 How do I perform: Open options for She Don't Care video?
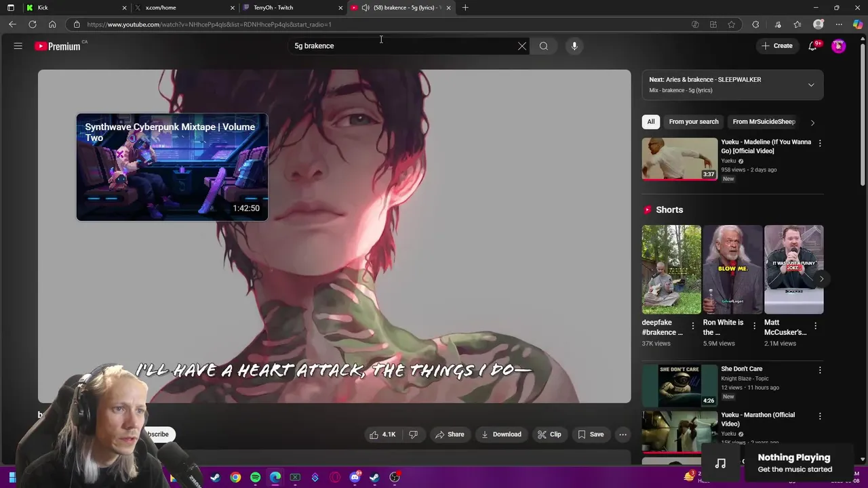[x=820, y=370]
